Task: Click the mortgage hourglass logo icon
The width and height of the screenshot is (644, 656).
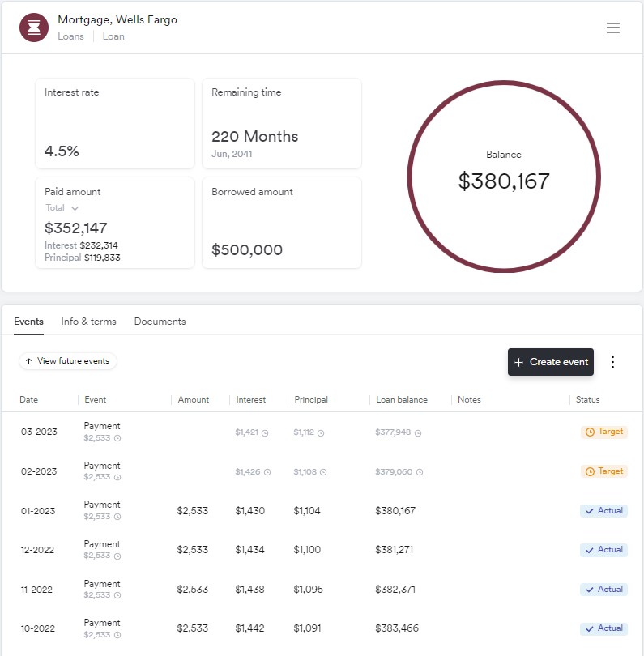Action: click(x=34, y=28)
